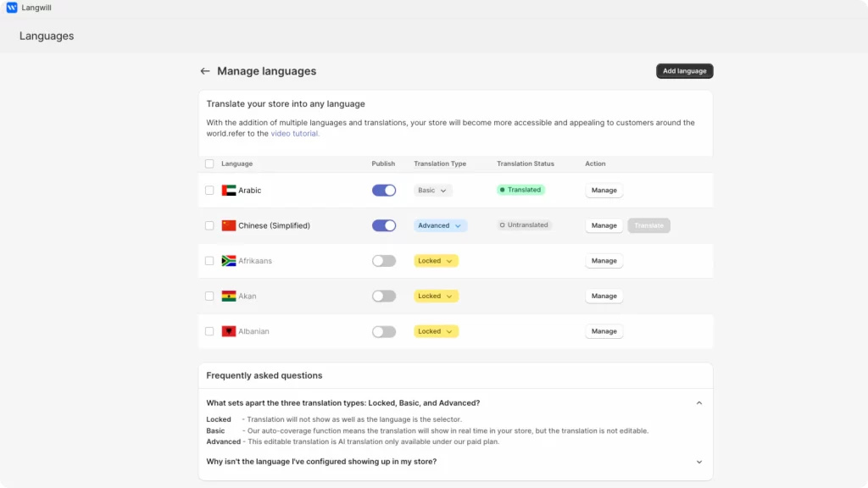Click the Langwill app logo

click(x=10, y=8)
